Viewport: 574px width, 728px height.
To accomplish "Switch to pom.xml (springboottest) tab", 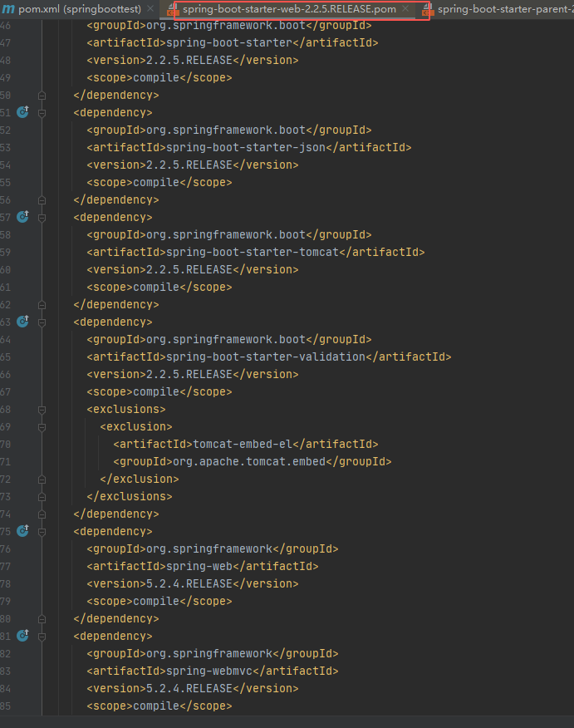I will point(80,9).
